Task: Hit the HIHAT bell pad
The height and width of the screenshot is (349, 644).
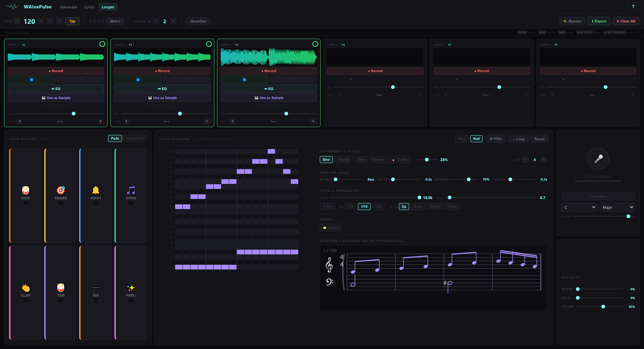Action: (95, 195)
